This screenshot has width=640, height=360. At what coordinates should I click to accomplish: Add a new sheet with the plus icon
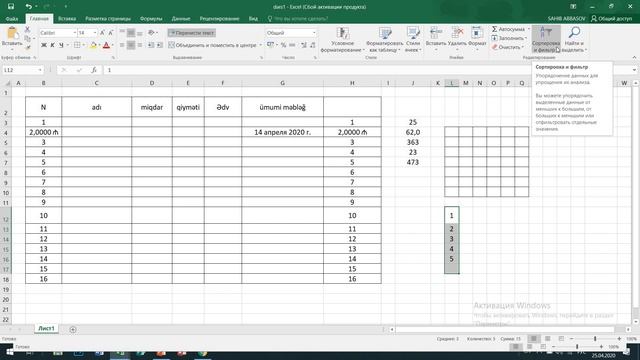73,329
